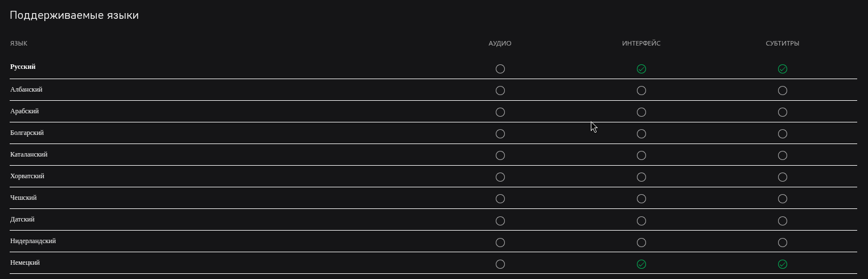Click the Arabic interface circle icon
Viewport: 868px width, 279px height.
pyautogui.click(x=641, y=112)
